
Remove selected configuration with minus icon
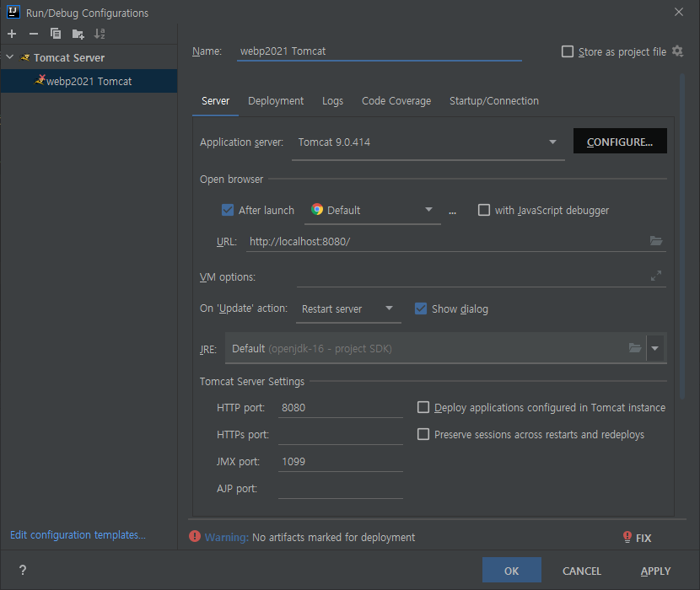[x=34, y=34]
